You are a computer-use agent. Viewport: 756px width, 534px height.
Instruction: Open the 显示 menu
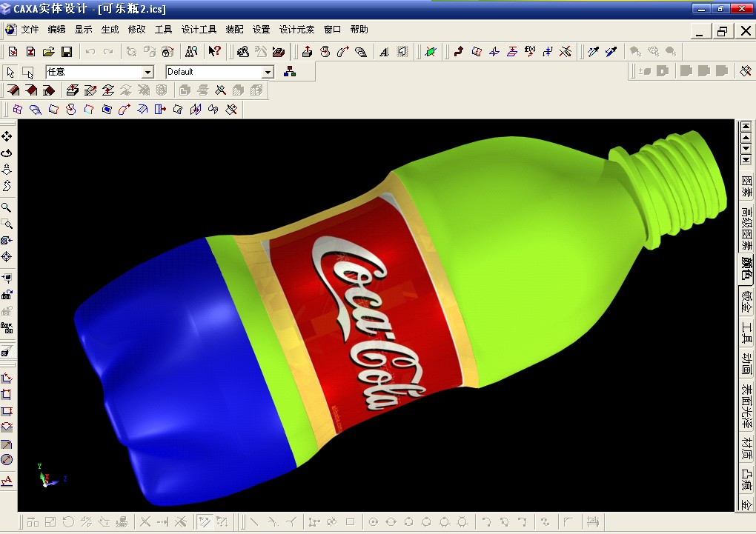[x=83, y=30]
